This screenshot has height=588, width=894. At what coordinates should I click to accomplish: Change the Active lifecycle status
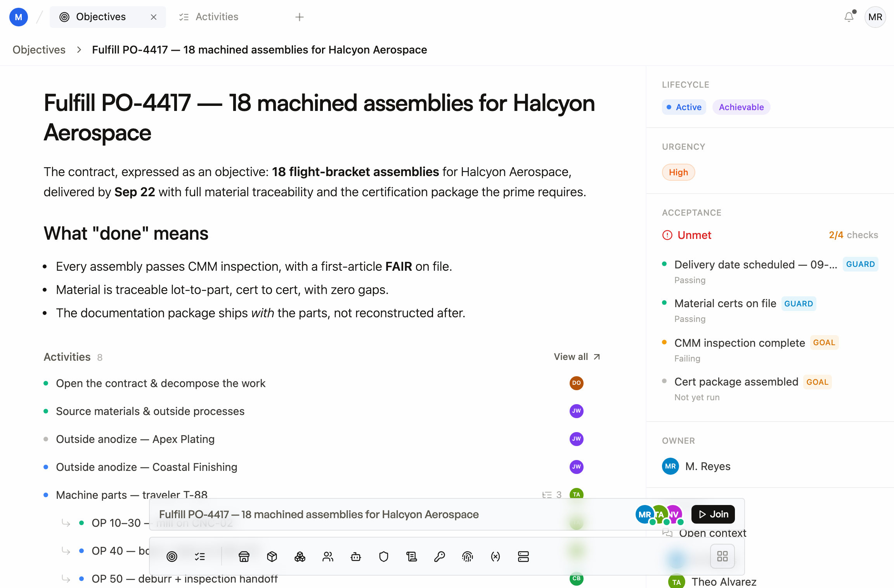tap(684, 107)
